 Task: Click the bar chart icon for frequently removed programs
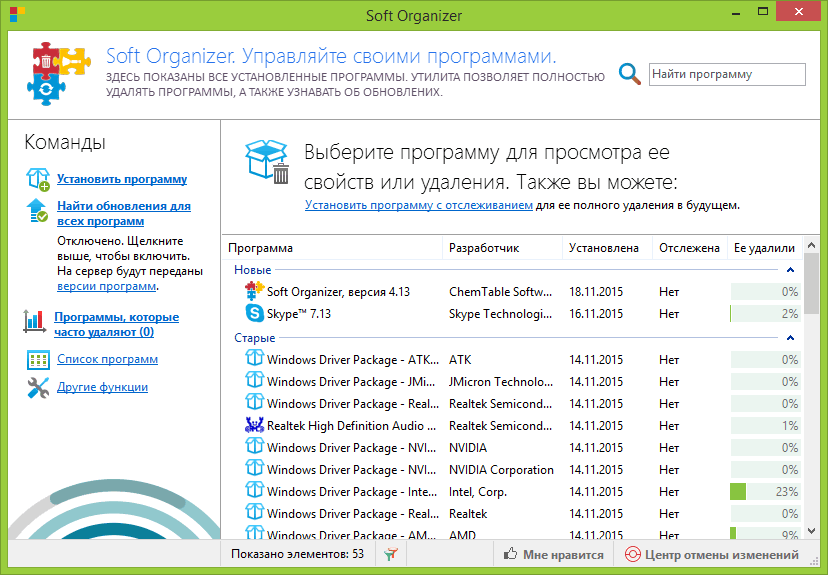(x=38, y=323)
